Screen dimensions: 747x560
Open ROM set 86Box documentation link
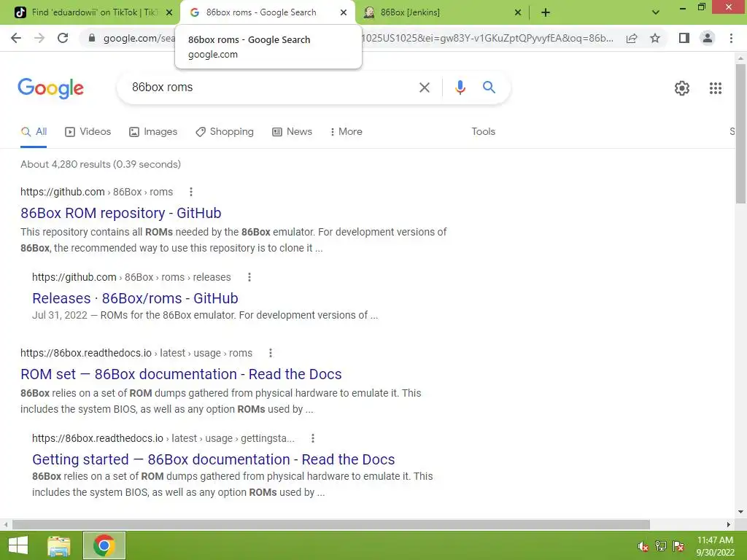[x=181, y=374]
